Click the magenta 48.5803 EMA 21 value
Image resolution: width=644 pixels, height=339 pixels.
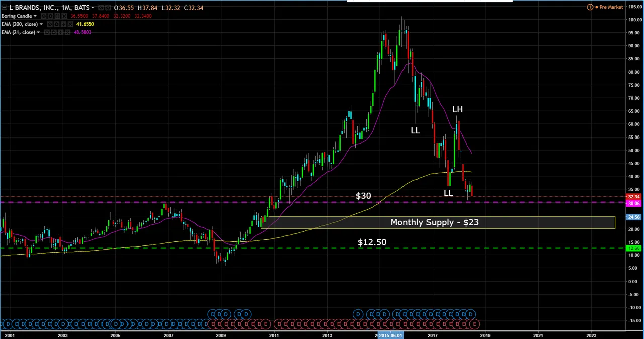pyautogui.click(x=82, y=32)
